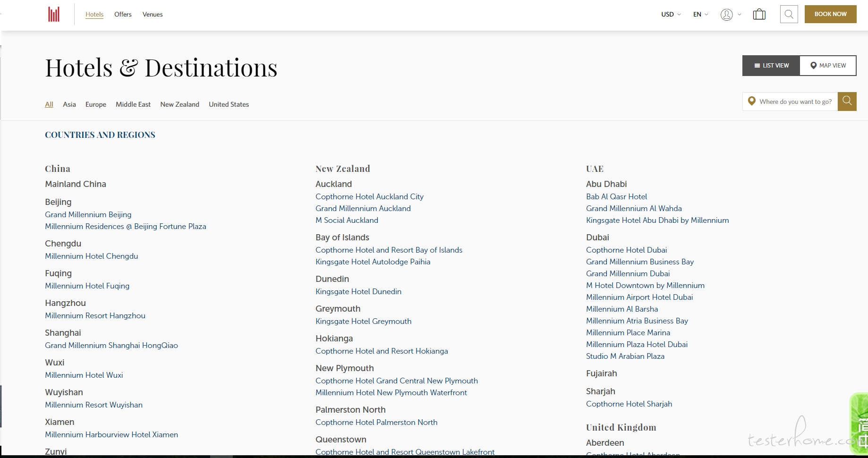This screenshot has width=868, height=458.
Task: Open Kingsgate Hotel Autolodge Paihia link
Action: (373, 262)
